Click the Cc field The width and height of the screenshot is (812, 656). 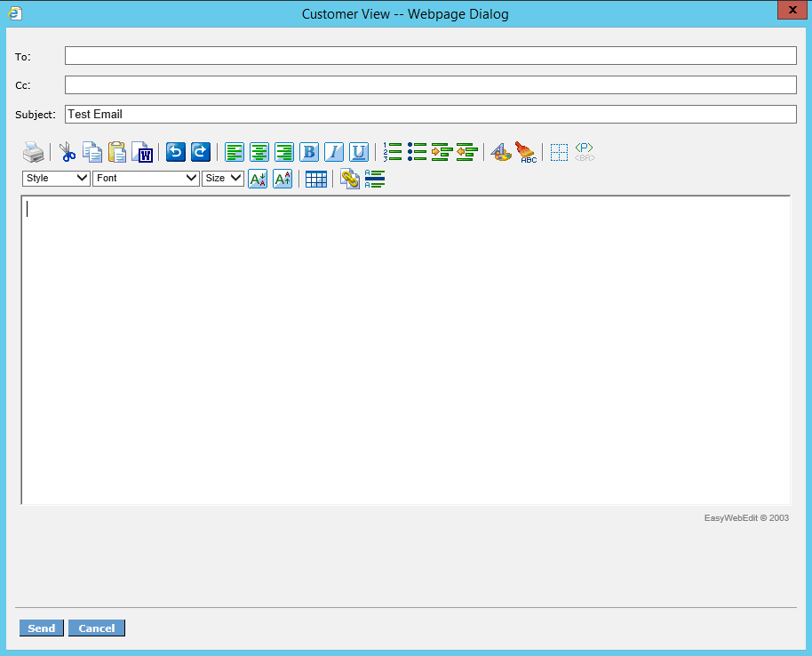431,85
